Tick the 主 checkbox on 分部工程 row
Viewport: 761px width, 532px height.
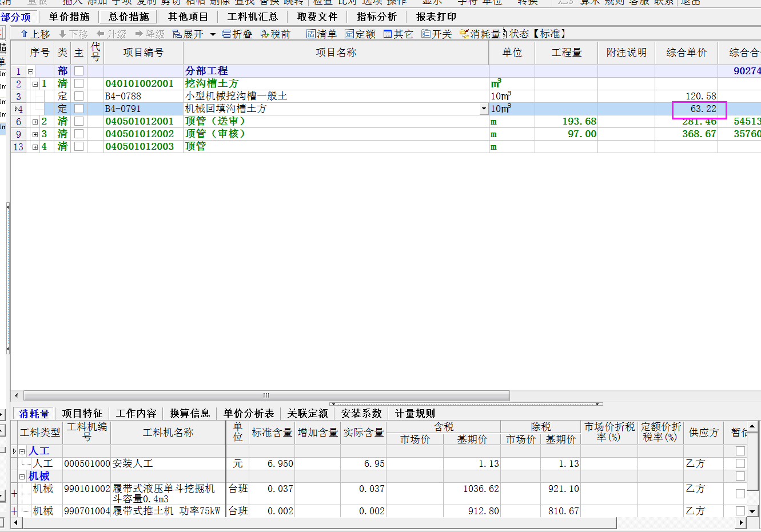click(79, 71)
